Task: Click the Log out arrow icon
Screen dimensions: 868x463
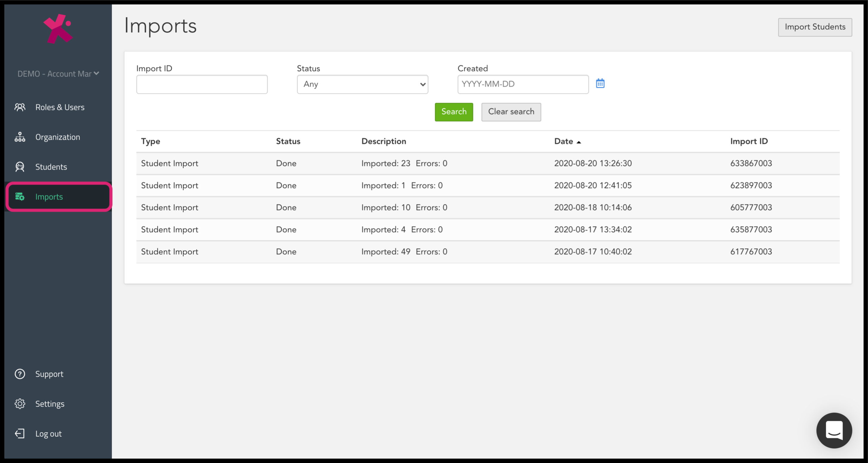Action: click(x=20, y=433)
